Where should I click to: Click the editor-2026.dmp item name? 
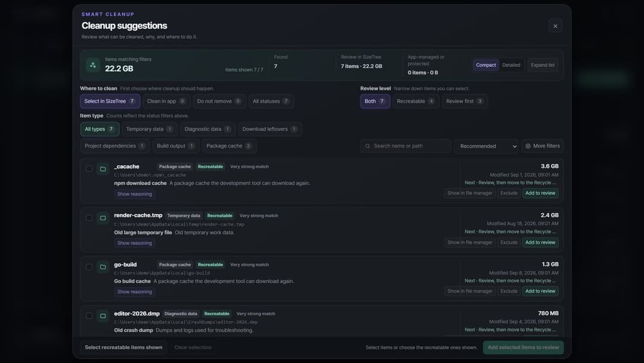coord(137,313)
